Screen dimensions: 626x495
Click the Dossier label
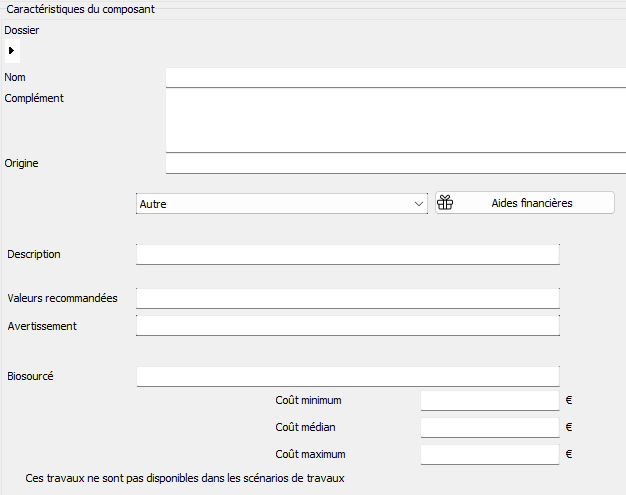click(x=22, y=30)
